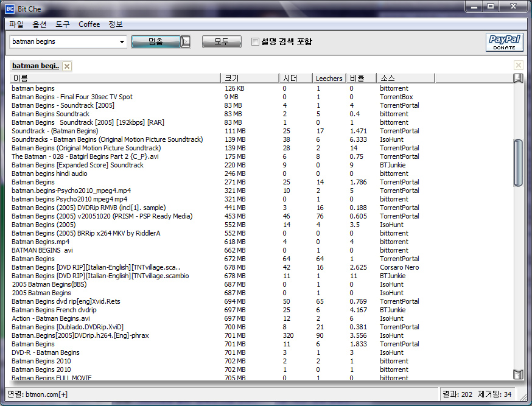Open the 옵션 menu
The width and height of the screenshot is (532, 406).
(40, 24)
